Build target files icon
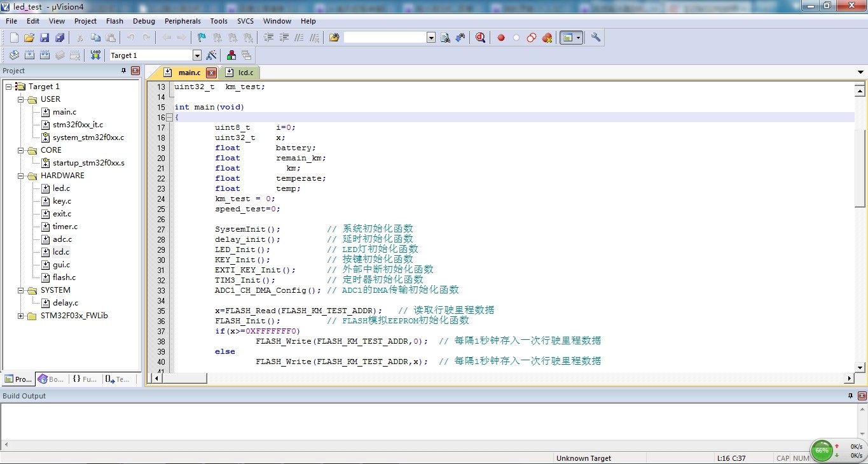 29,55
